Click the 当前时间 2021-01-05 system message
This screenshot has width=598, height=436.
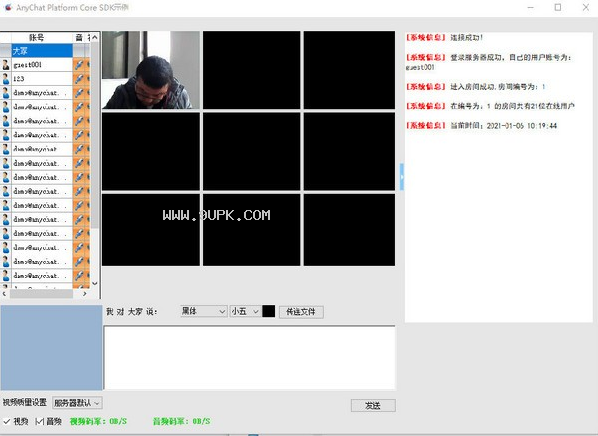481,125
